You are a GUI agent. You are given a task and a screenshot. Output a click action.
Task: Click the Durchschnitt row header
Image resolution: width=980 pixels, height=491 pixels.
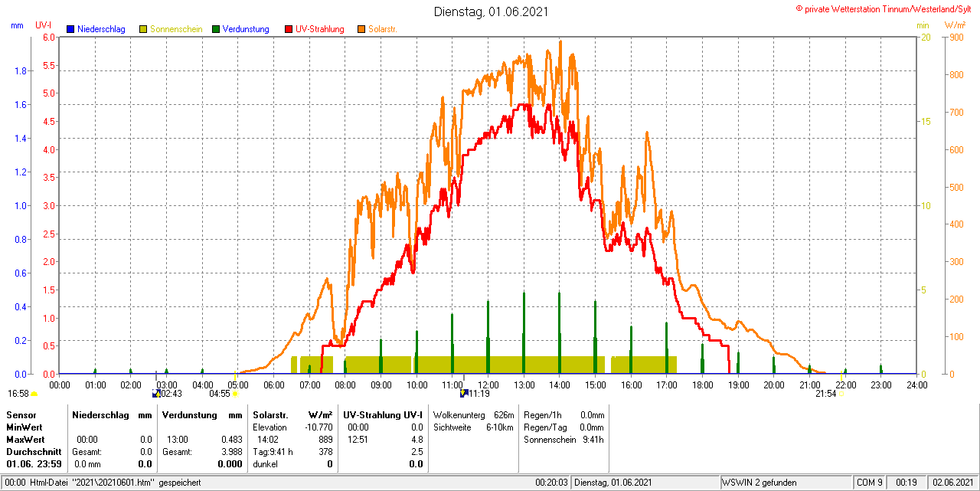click(34, 452)
